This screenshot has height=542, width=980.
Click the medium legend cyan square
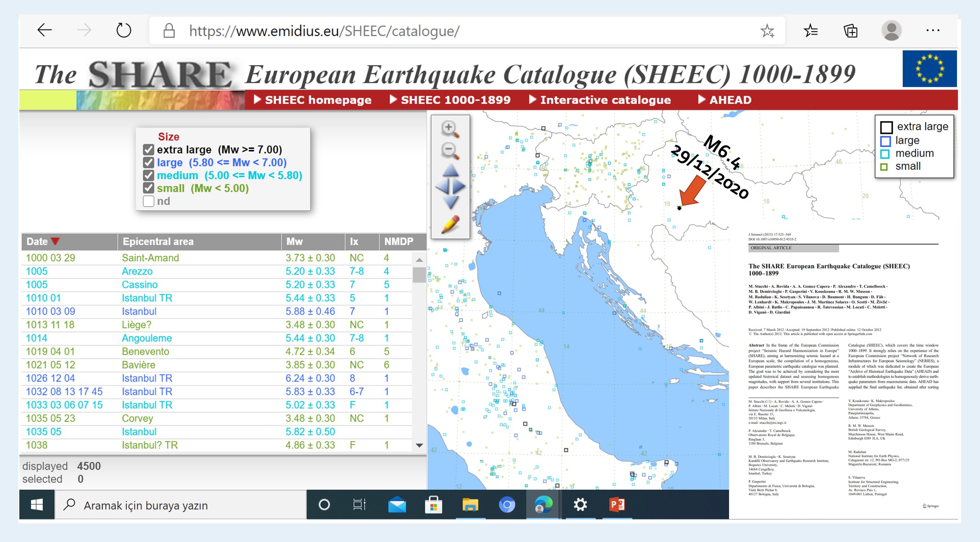885,154
